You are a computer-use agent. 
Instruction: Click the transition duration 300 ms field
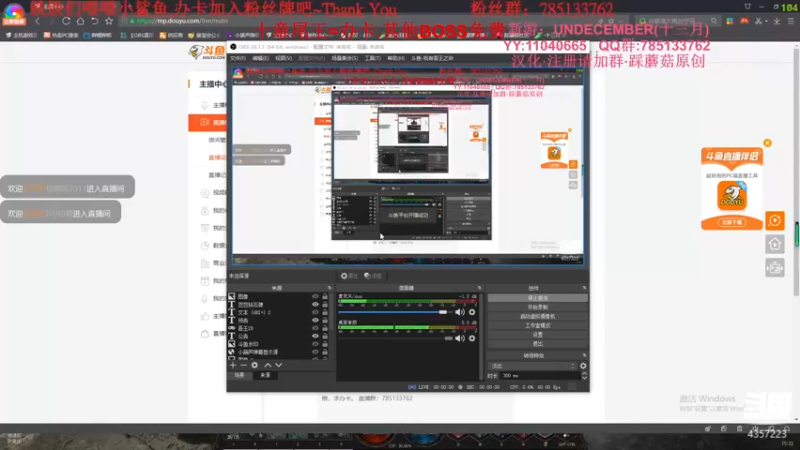pyautogui.click(x=540, y=376)
